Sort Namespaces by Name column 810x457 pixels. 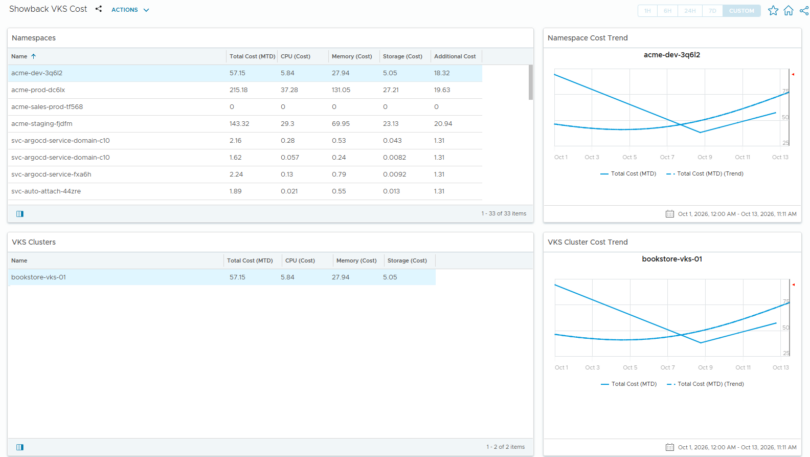19,56
